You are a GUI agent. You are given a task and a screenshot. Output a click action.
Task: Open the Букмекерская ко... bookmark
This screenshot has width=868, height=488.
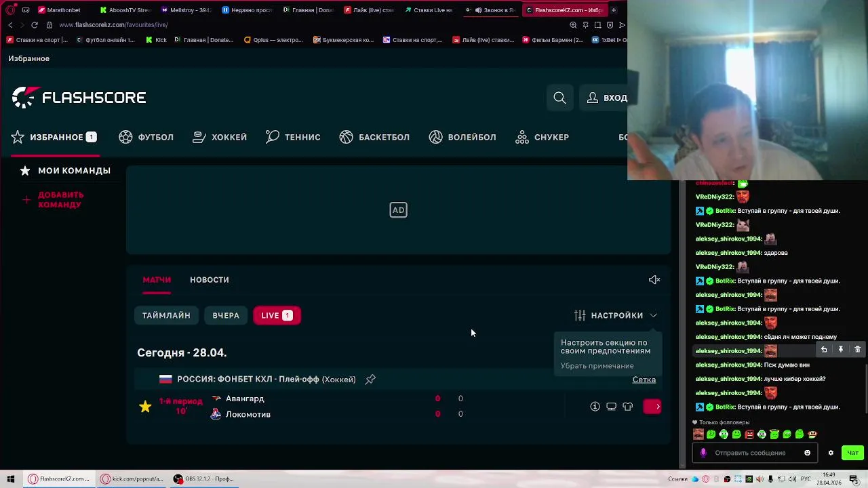[344, 40]
